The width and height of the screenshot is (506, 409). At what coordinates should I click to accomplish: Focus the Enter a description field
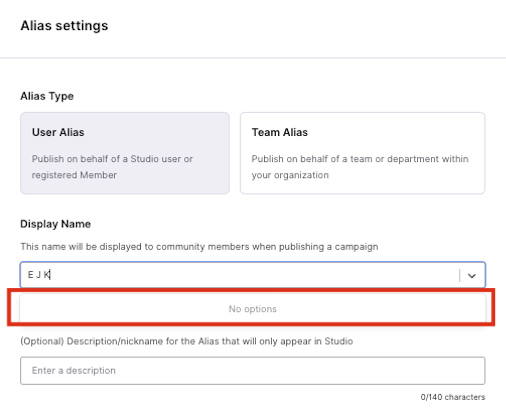tap(252, 371)
